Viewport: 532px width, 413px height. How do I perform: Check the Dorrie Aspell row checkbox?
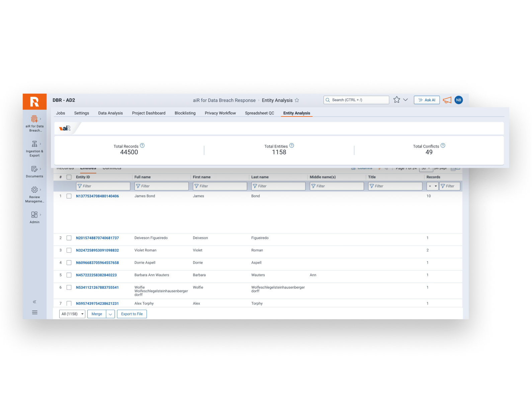click(x=69, y=263)
